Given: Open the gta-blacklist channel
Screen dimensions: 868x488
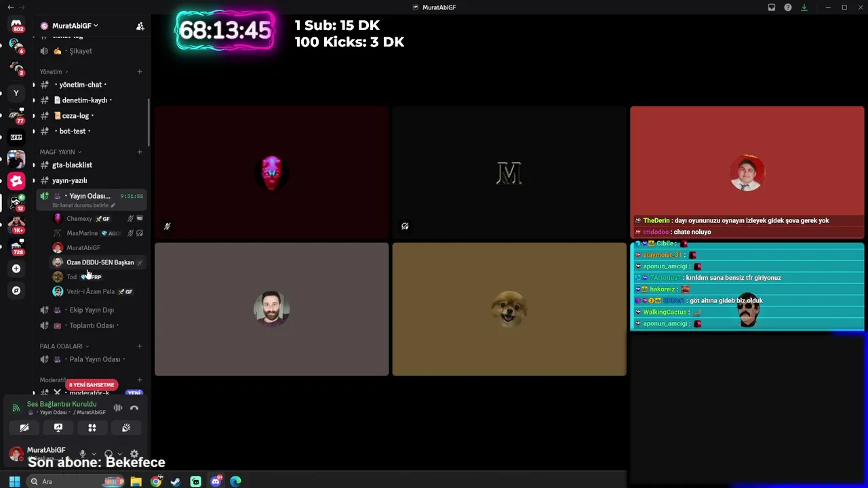Looking at the screenshot, I should tap(91, 165).
